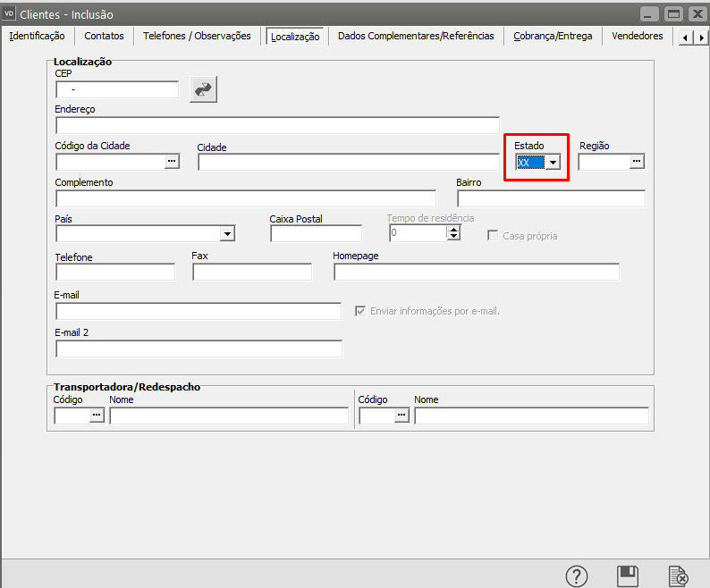
Task: Click the Caixa Postal field
Action: pyautogui.click(x=316, y=233)
